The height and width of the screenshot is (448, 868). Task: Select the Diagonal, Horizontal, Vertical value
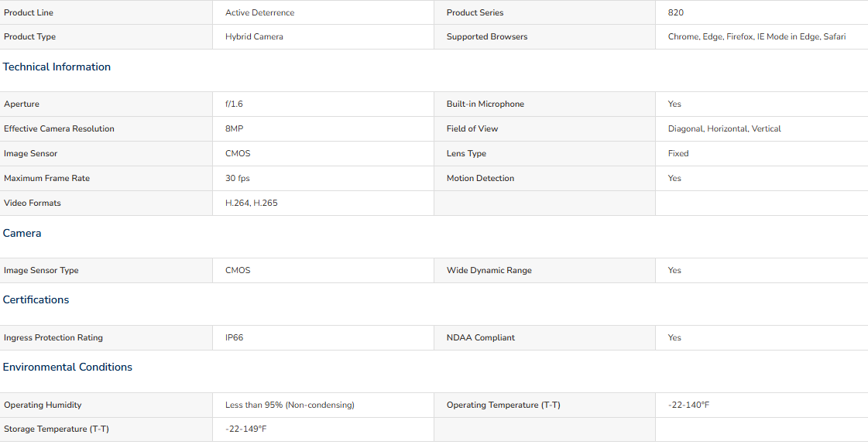[x=725, y=129]
